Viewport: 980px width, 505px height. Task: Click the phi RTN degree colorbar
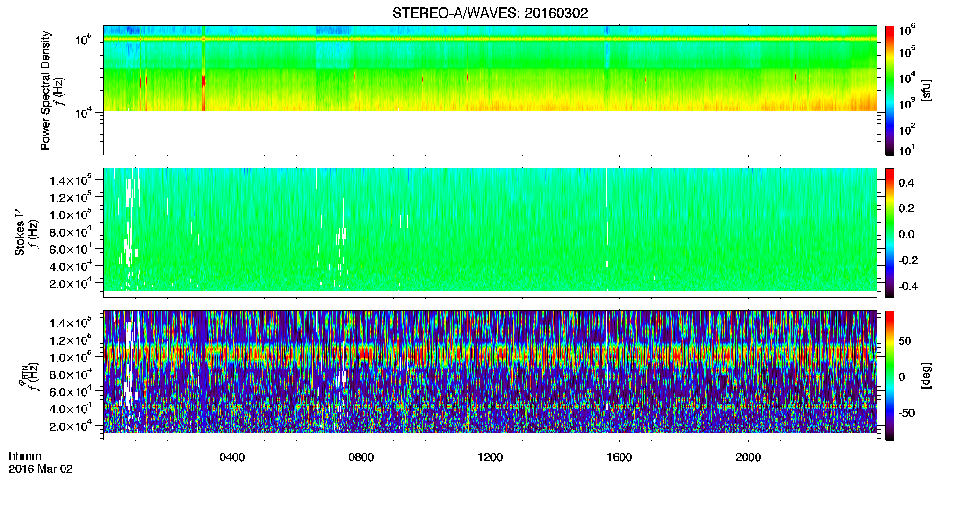coord(890,375)
